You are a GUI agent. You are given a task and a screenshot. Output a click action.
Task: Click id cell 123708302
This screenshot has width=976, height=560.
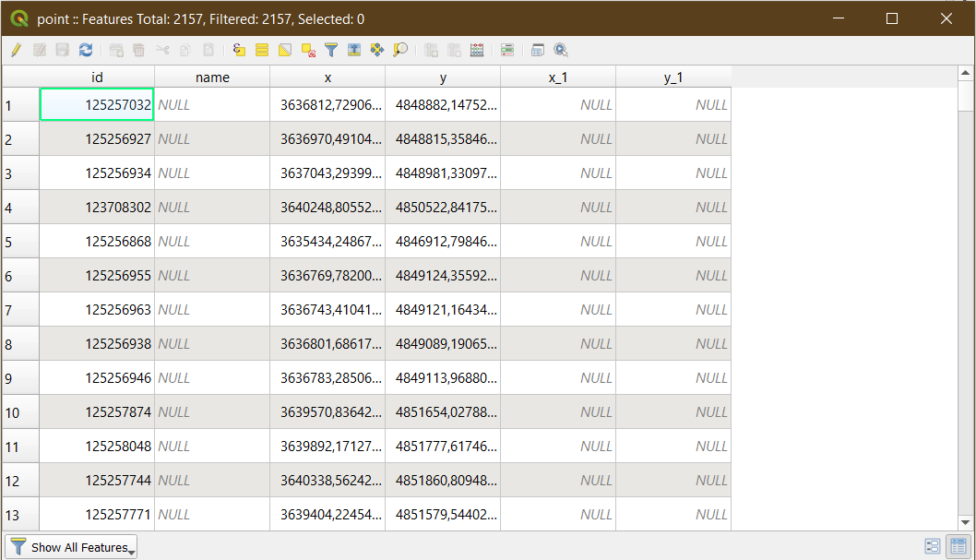coord(97,208)
